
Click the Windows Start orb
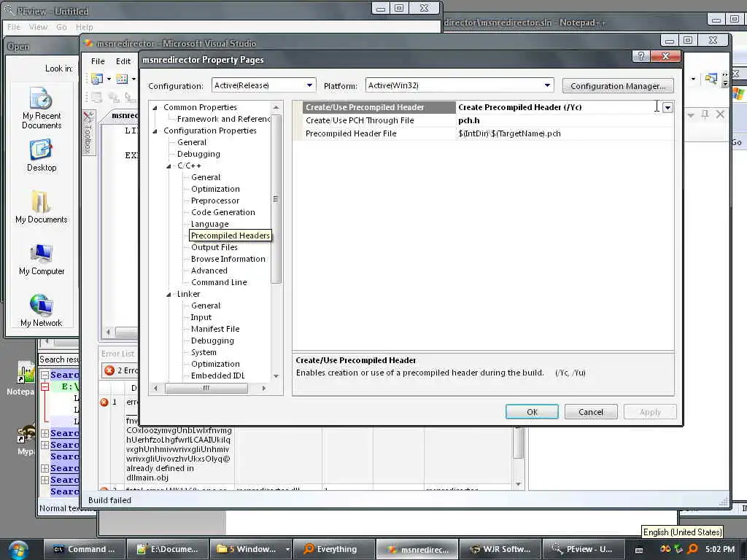pyautogui.click(x=18, y=549)
